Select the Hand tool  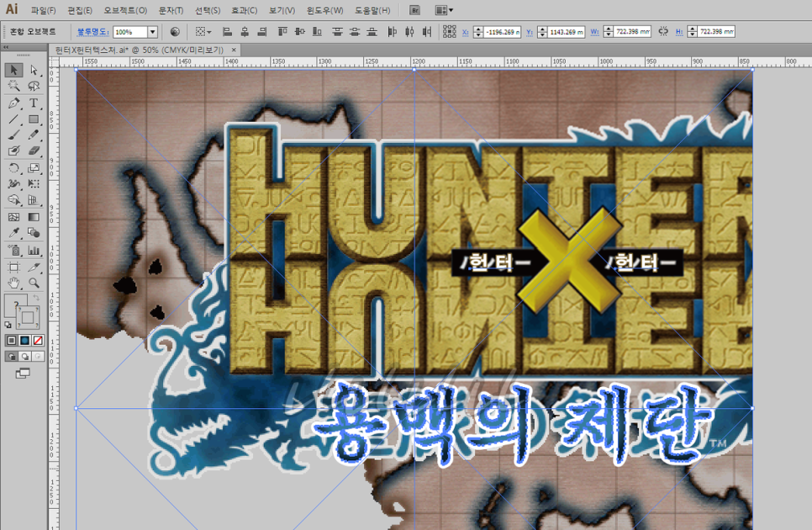coord(14,283)
